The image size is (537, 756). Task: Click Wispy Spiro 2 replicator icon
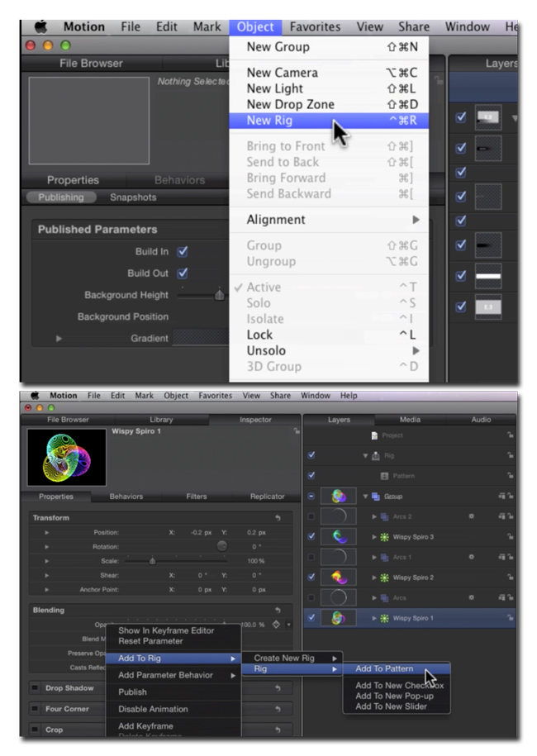pos(384,578)
